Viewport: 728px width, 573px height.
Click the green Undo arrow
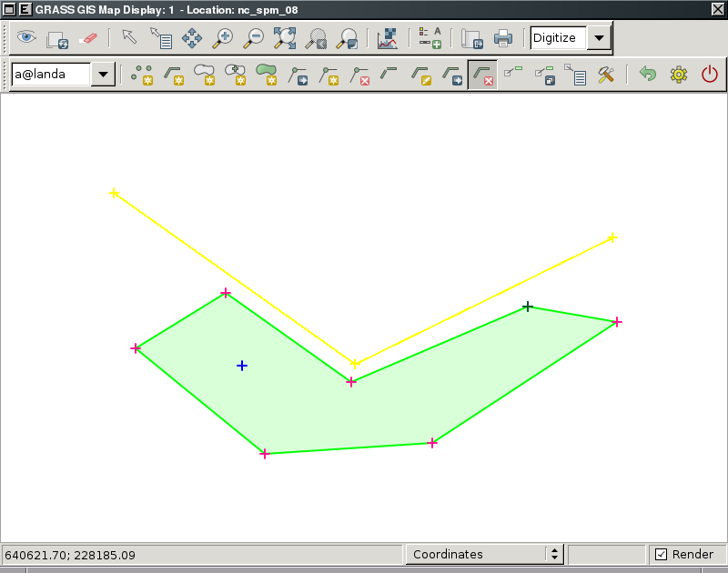(648, 74)
